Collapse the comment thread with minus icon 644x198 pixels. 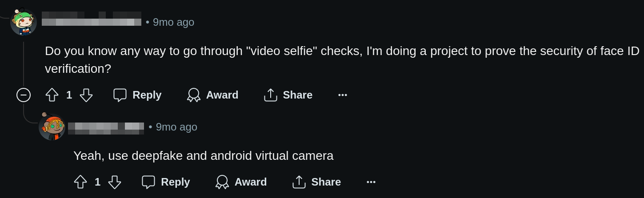click(x=24, y=95)
